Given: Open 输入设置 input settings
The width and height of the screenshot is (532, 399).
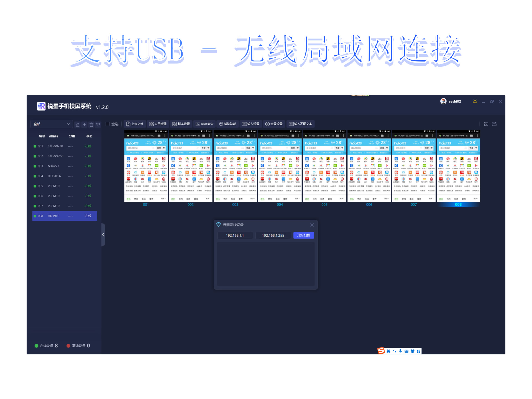Looking at the screenshot, I should (251, 124).
